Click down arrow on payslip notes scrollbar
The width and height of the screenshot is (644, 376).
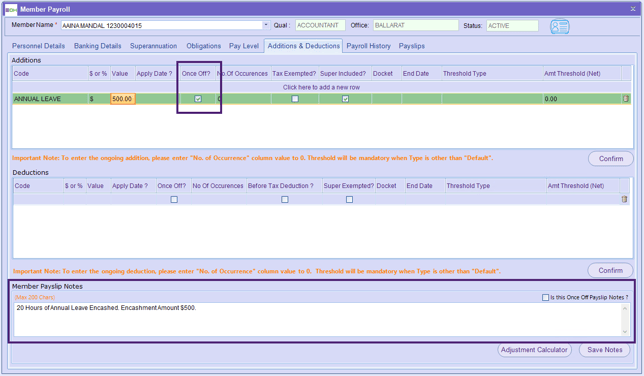[x=625, y=331]
